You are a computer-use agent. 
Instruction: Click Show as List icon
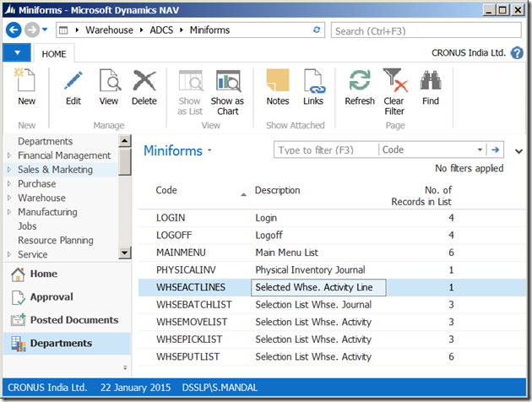pyautogui.click(x=191, y=81)
